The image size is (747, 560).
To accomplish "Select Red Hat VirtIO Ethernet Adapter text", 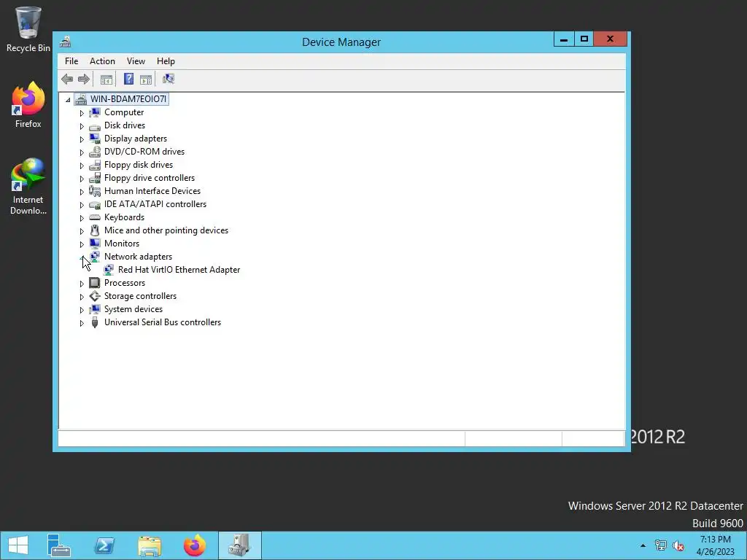I will click(179, 270).
